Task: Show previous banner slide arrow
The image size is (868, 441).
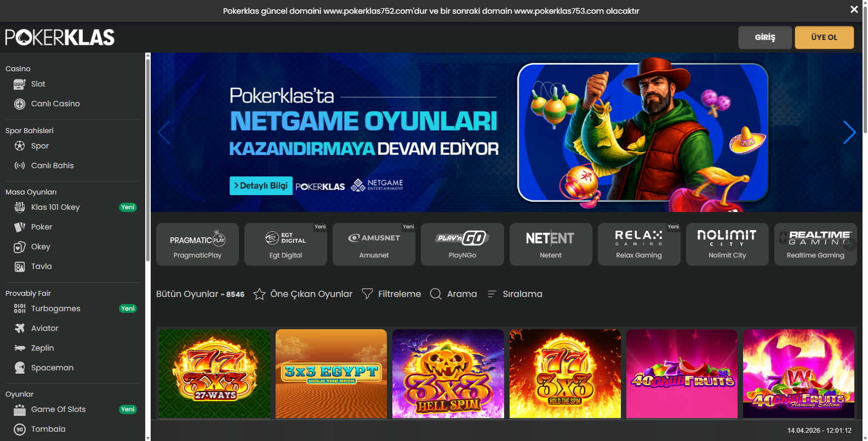Action: point(164,132)
